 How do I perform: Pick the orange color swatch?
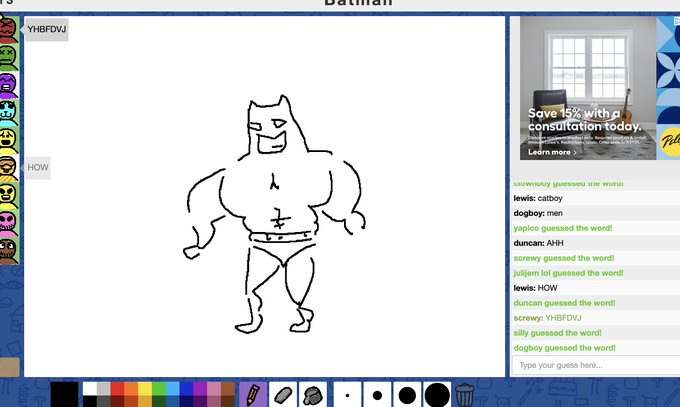coord(131,388)
